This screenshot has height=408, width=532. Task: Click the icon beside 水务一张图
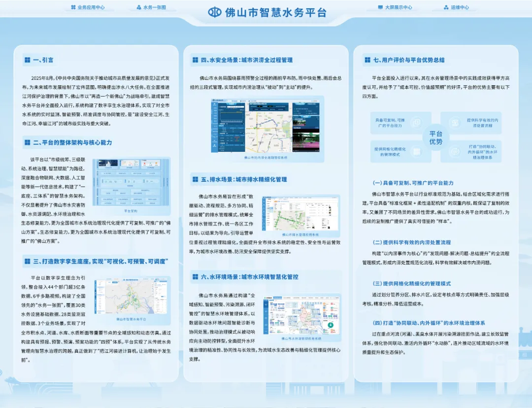138,8
